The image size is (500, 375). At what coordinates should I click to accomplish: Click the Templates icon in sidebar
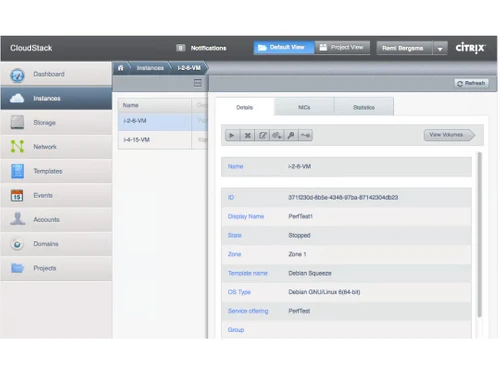point(17,171)
